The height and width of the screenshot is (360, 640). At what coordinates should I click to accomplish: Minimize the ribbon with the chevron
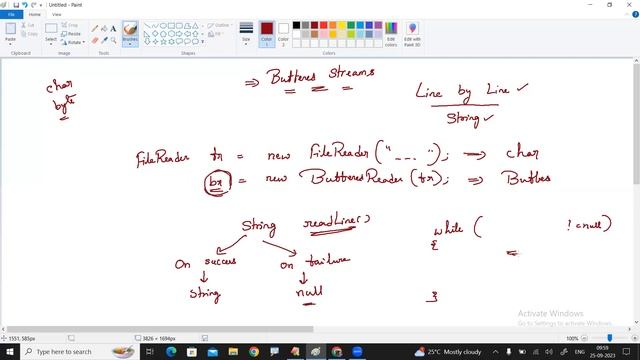[627, 14]
